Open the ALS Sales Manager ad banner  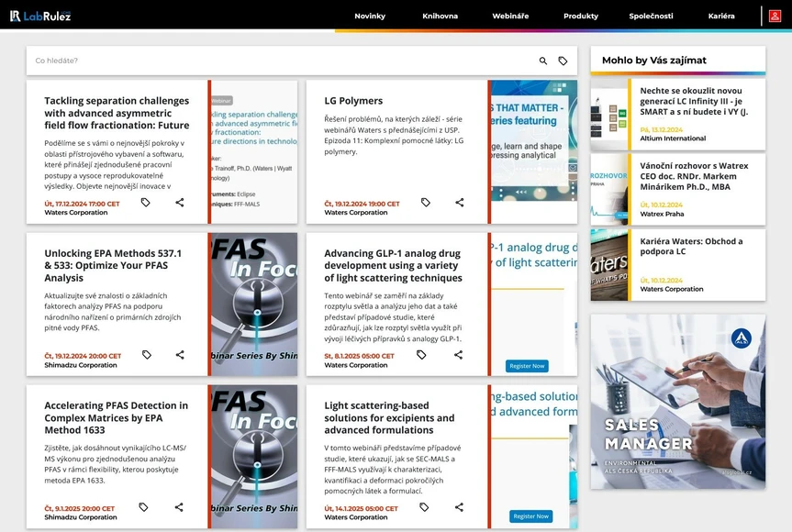(678, 402)
